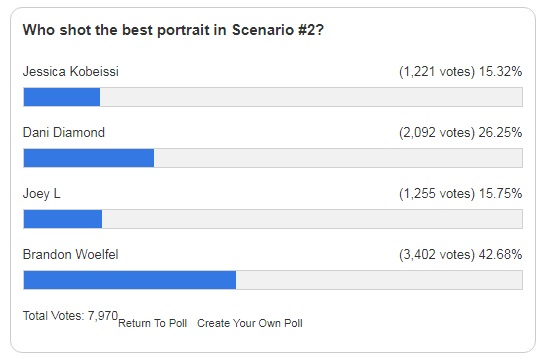Click the blue filled portion of Jessica Kobeissi's bar
Screen dimensions: 551x362
click(62, 97)
